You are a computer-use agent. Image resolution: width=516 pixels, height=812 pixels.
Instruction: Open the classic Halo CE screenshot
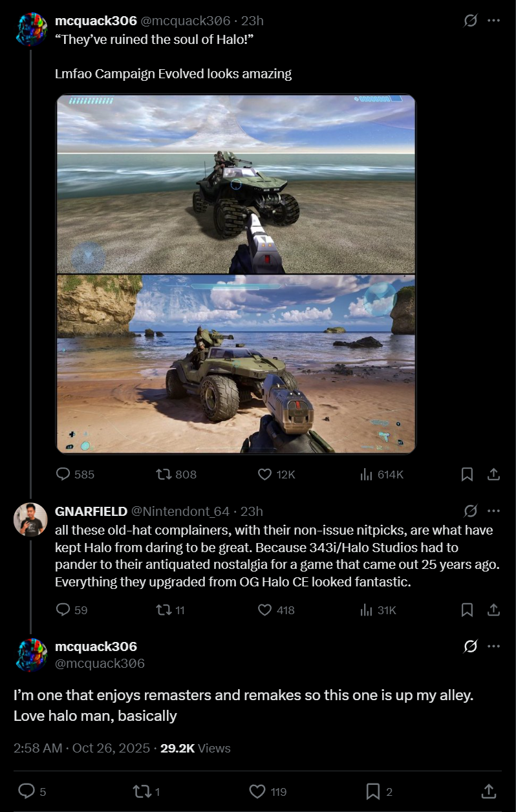click(x=236, y=184)
